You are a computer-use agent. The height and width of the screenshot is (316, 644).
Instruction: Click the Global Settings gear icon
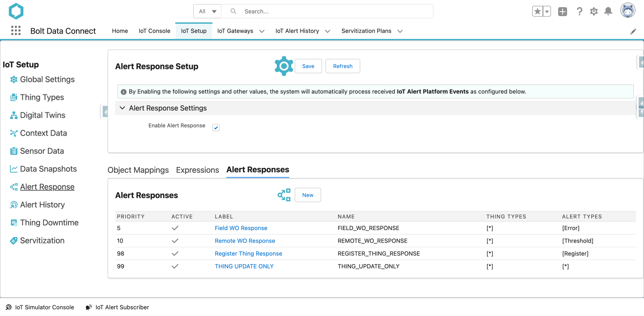(x=14, y=79)
